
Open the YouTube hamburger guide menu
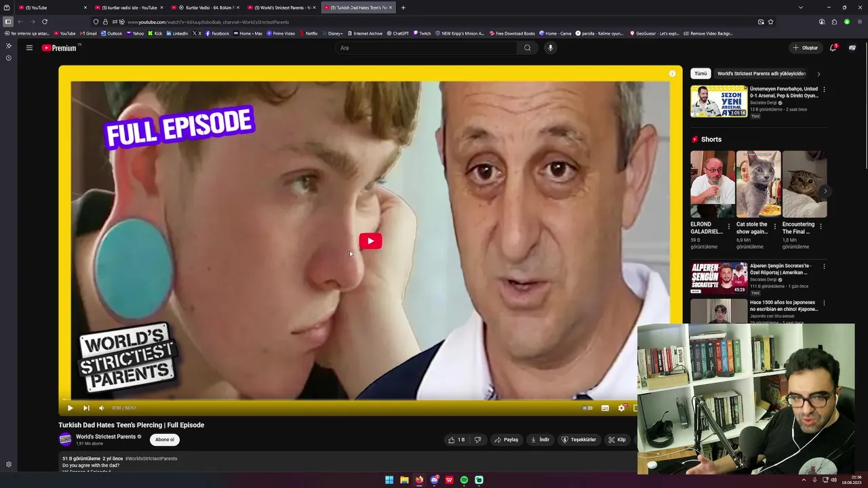click(x=29, y=47)
